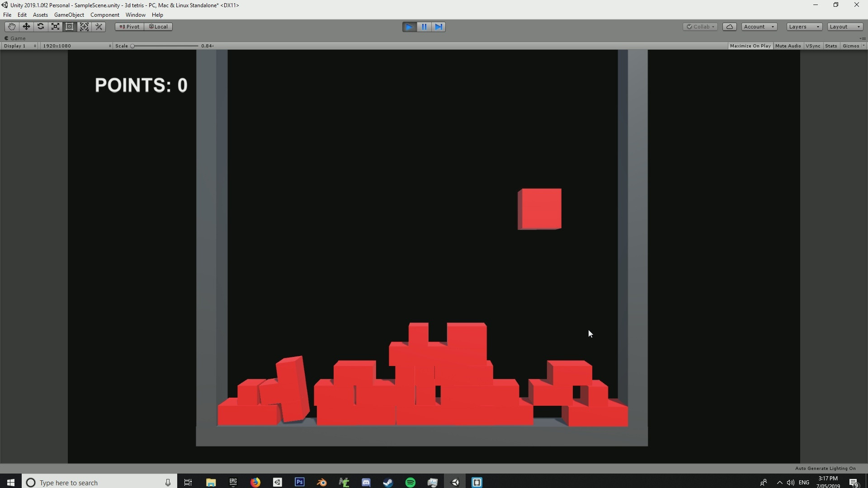This screenshot has width=868, height=488.
Task: Open the Component menu
Action: (x=105, y=15)
